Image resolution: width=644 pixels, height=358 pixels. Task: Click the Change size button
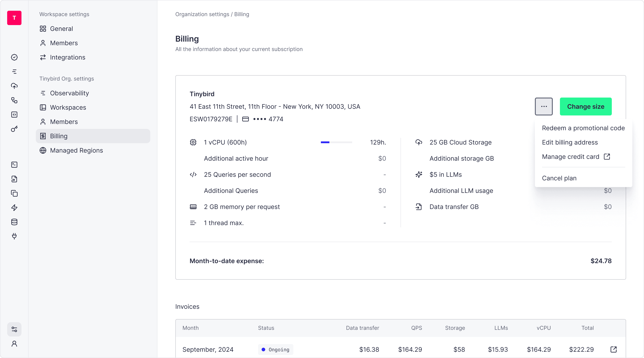click(x=585, y=106)
